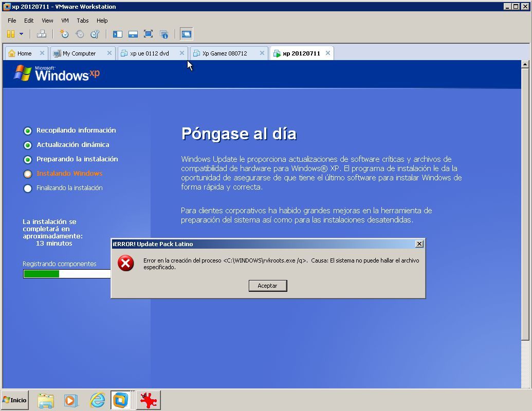532x411 pixels.
Task: Switch to the xp ue 0112 dvd tab
Action: tap(149, 53)
